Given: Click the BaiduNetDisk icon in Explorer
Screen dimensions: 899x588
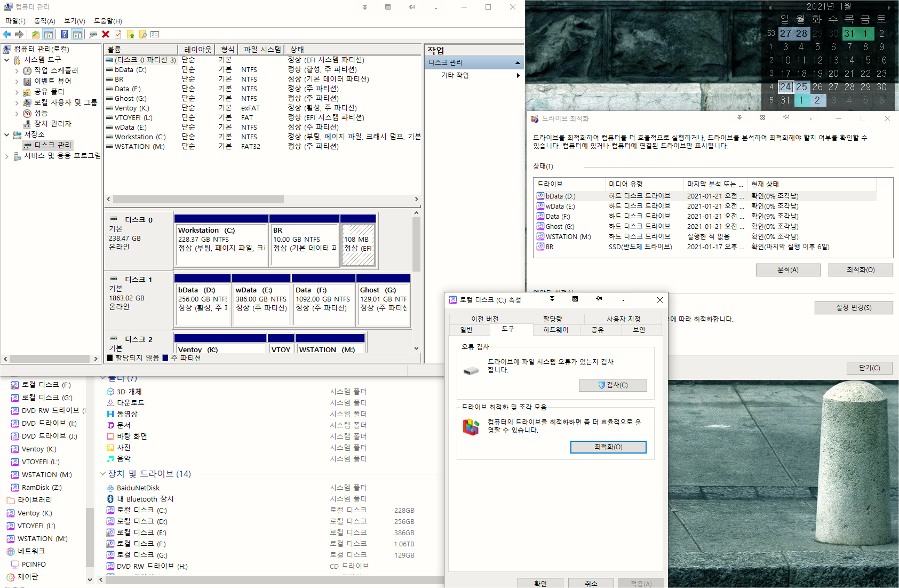Looking at the screenshot, I should pos(110,488).
